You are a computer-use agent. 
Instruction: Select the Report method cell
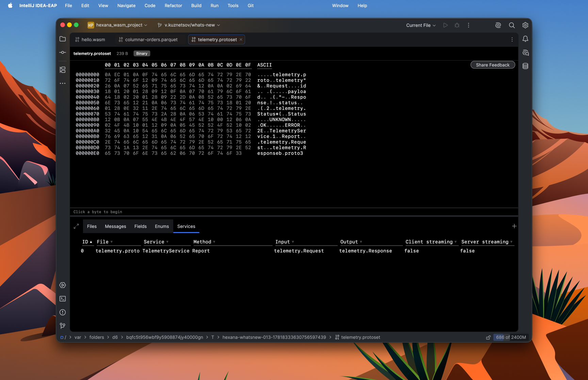[x=201, y=251]
